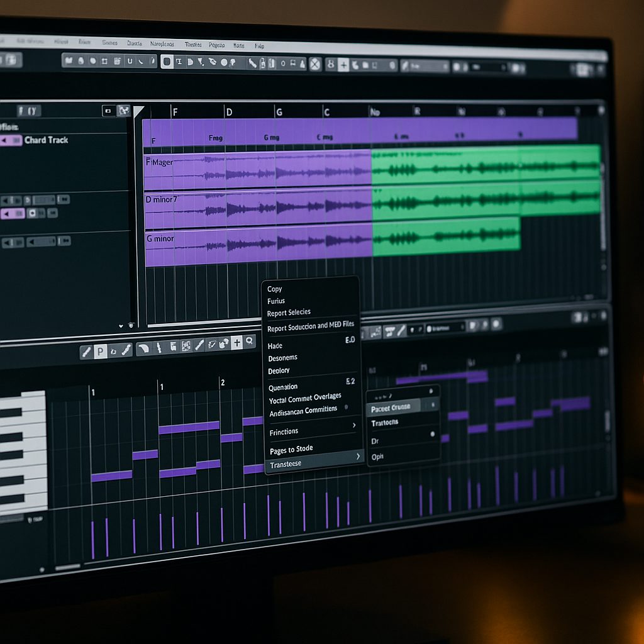This screenshot has width=644, height=644.
Task: Click the plus icon in the editor toolbar
Action: tap(236, 342)
